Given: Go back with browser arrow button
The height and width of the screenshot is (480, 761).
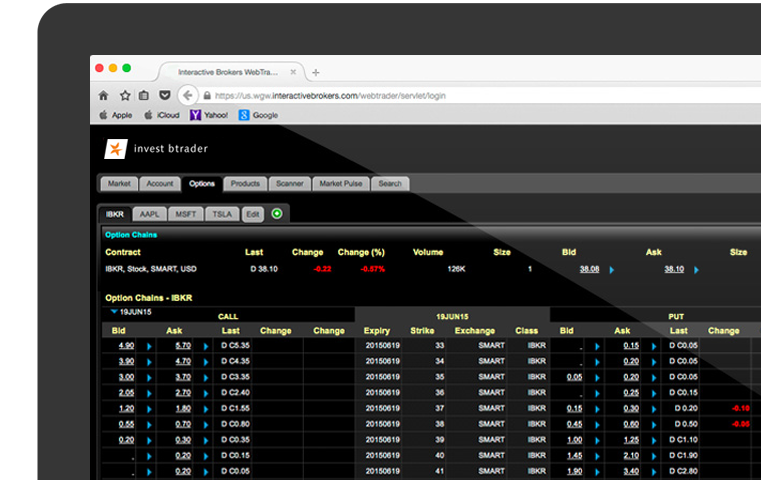Looking at the screenshot, I should point(187,95).
